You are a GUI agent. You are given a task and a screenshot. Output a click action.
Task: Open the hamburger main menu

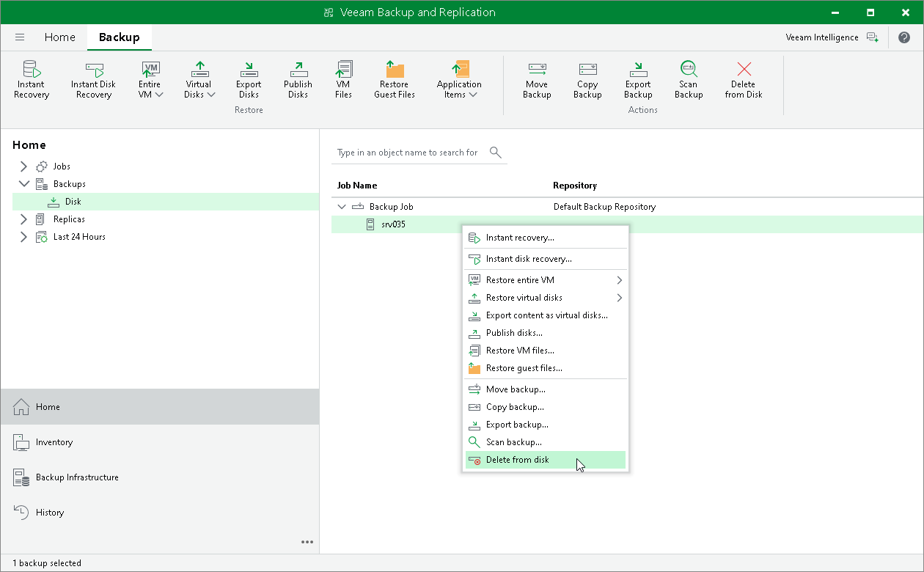point(20,37)
